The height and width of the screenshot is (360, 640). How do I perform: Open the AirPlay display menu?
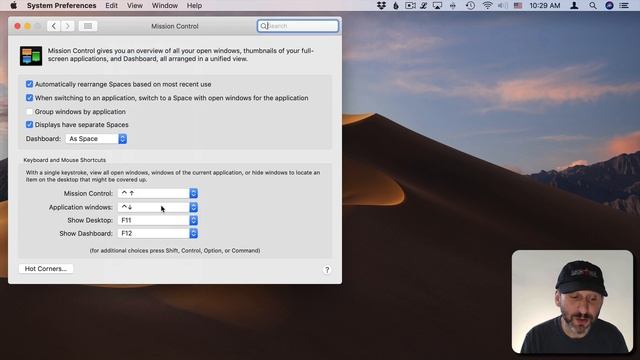click(x=438, y=6)
